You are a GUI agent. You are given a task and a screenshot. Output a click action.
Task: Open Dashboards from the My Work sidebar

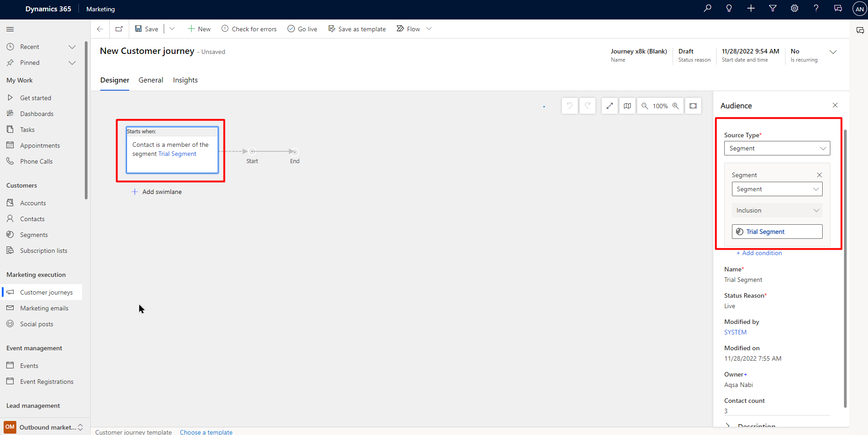pyautogui.click(x=36, y=113)
